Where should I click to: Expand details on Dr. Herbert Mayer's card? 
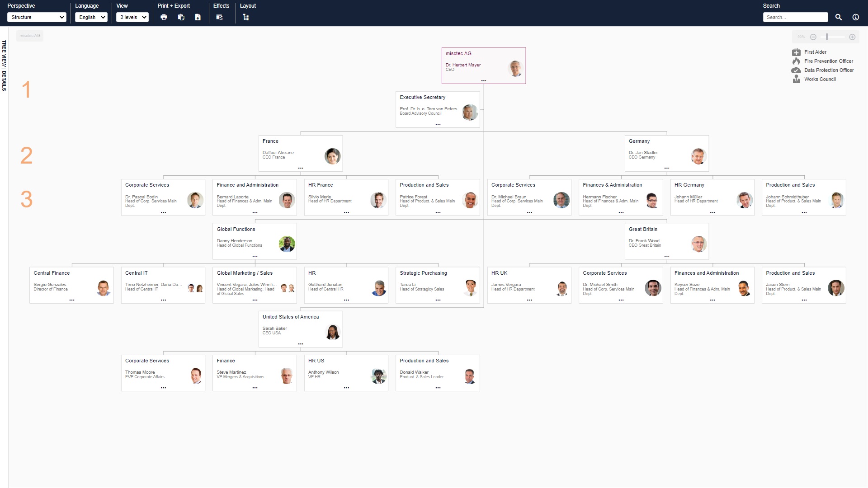[483, 80]
